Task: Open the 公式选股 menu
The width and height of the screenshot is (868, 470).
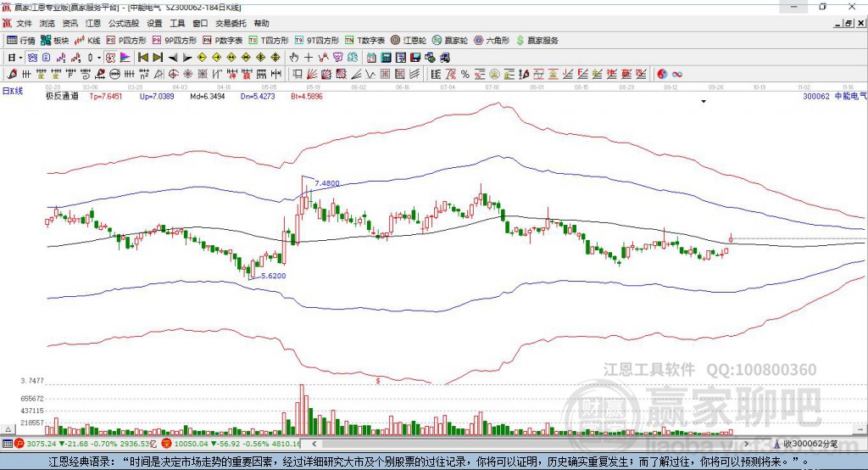Action: tap(124, 23)
